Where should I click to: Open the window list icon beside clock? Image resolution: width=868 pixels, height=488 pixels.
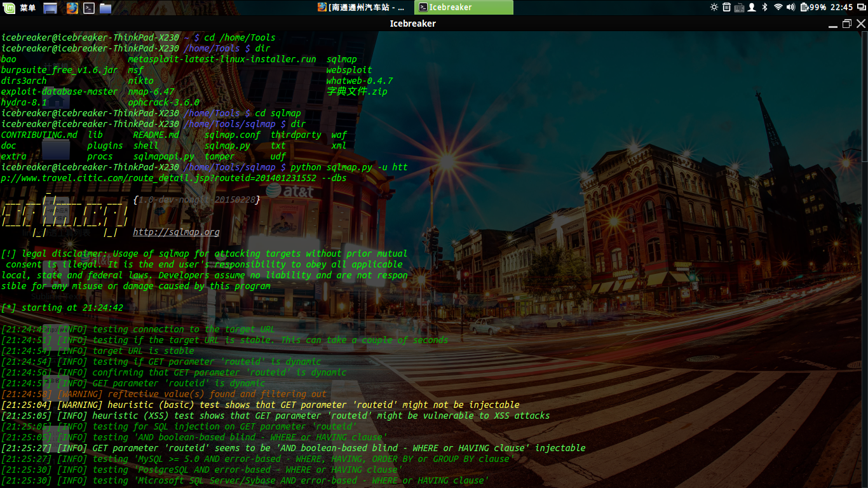click(x=861, y=8)
